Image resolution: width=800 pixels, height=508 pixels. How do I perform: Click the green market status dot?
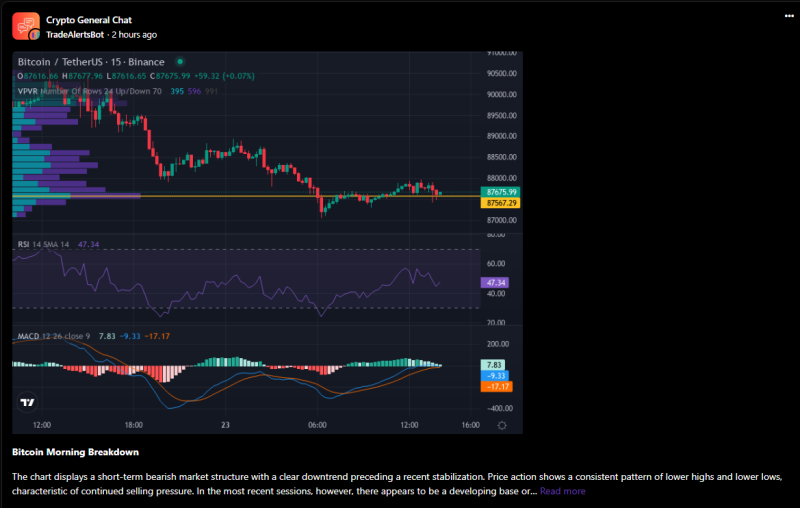tap(179, 62)
